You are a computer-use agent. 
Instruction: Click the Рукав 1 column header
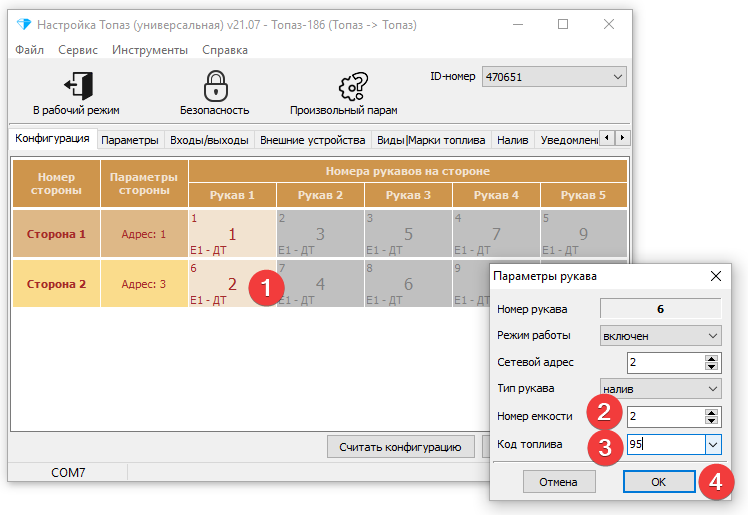232,196
